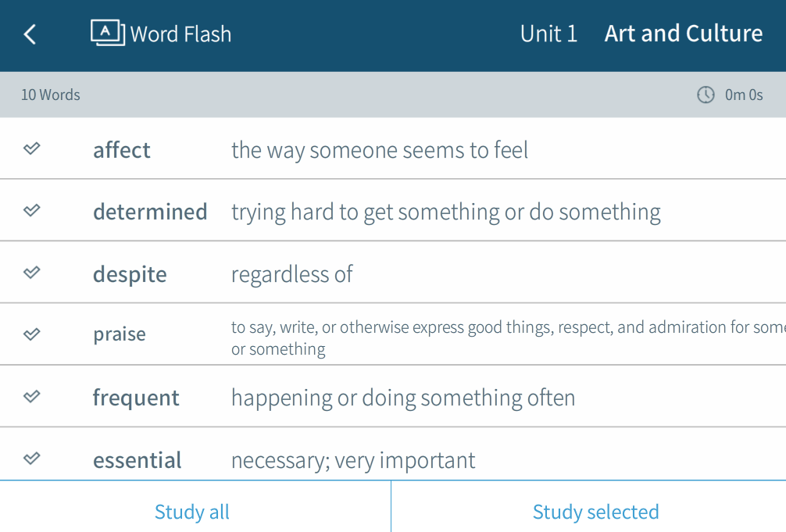Toggle the checkmark next to affect
Screen dimensions: 786x532
[x=32, y=148]
